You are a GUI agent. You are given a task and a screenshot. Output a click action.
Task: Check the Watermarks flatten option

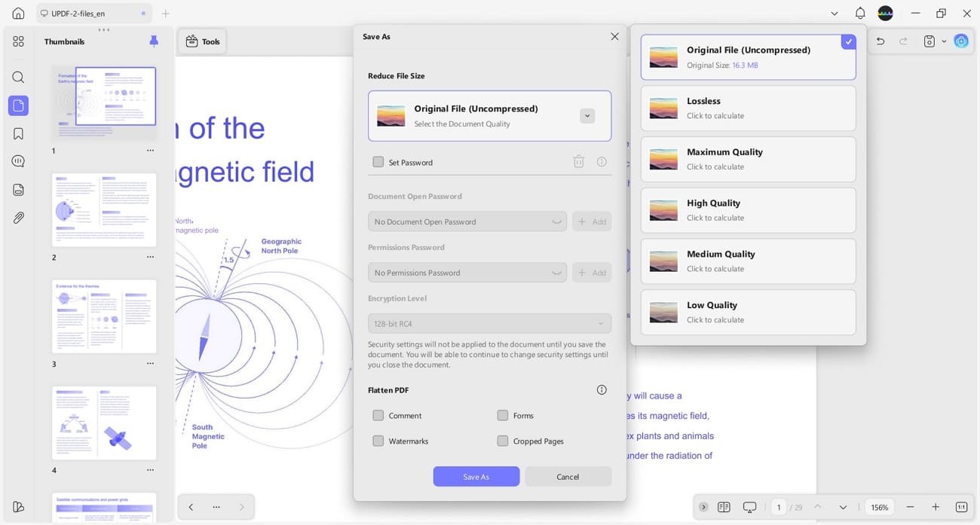pyautogui.click(x=378, y=441)
